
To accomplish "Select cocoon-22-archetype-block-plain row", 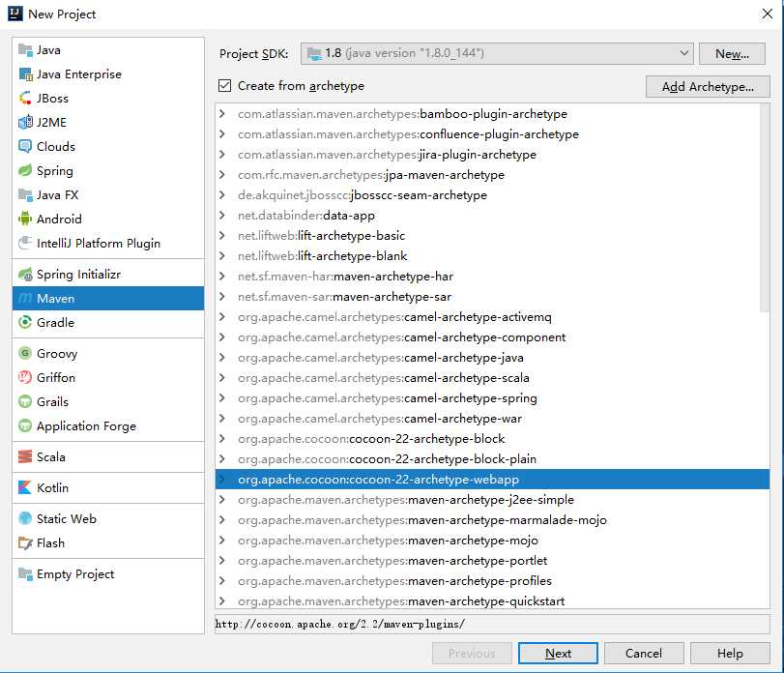I will point(492,458).
